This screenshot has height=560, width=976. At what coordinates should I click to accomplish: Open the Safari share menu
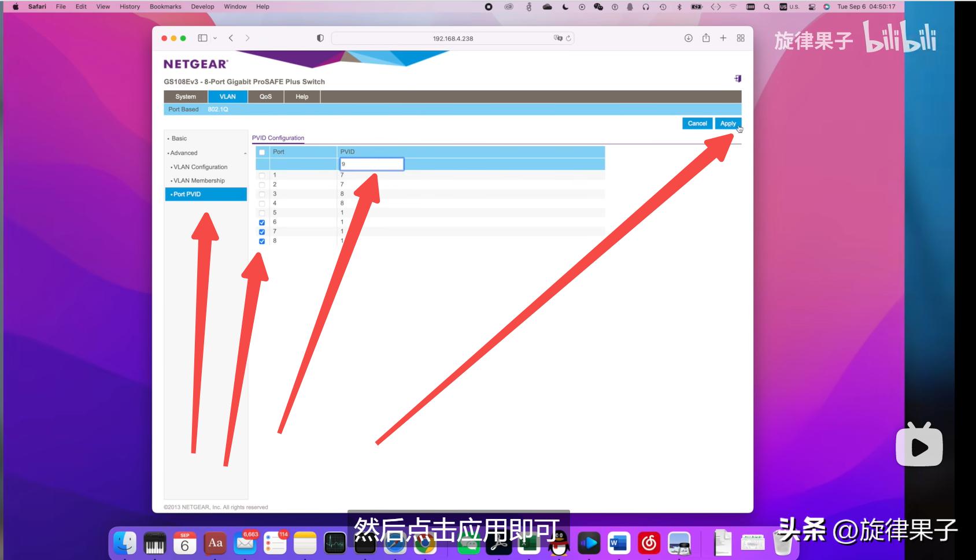(x=706, y=38)
